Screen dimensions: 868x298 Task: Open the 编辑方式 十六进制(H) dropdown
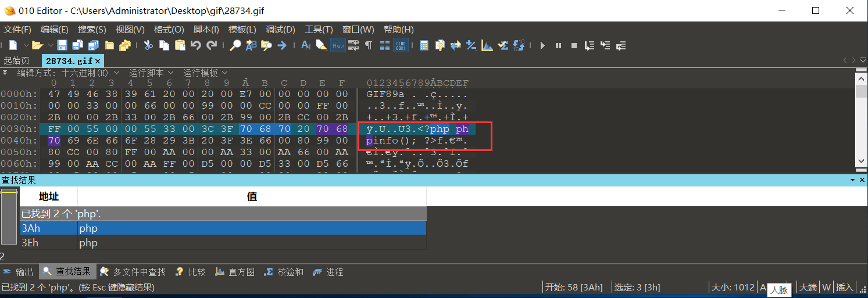[x=67, y=73]
